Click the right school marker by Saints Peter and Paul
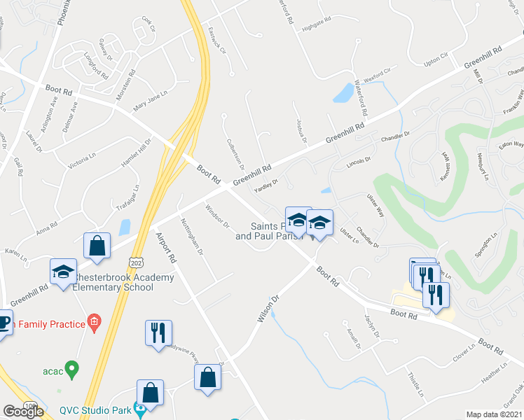 coord(319,225)
